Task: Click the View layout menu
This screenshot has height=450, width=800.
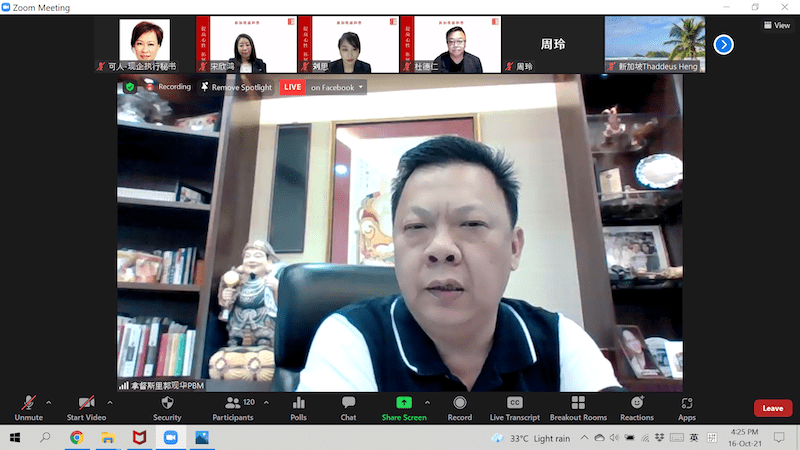Action: coord(775,25)
